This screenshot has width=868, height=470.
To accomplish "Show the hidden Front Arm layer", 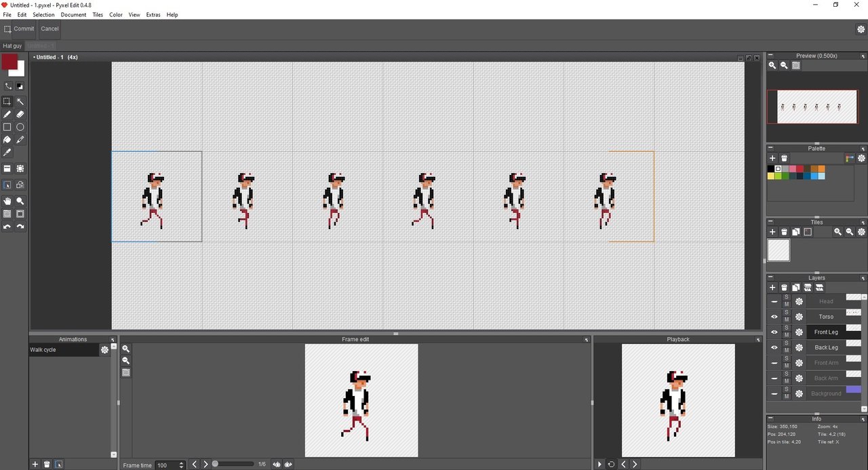I will click(774, 363).
